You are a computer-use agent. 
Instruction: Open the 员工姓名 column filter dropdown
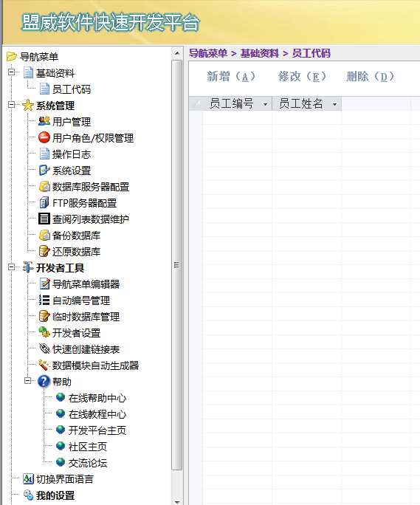tap(334, 104)
